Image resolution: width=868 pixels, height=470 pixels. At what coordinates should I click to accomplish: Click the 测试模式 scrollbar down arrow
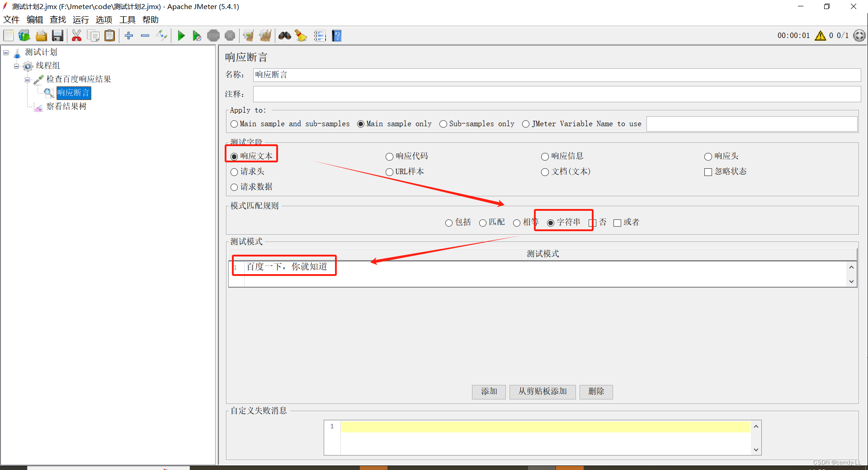[x=852, y=281]
